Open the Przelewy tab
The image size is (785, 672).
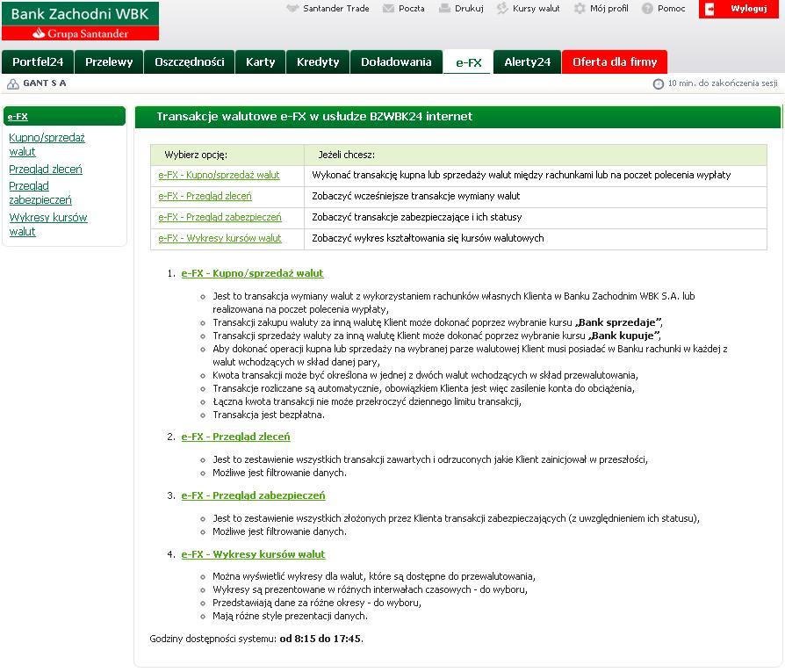[109, 62]
